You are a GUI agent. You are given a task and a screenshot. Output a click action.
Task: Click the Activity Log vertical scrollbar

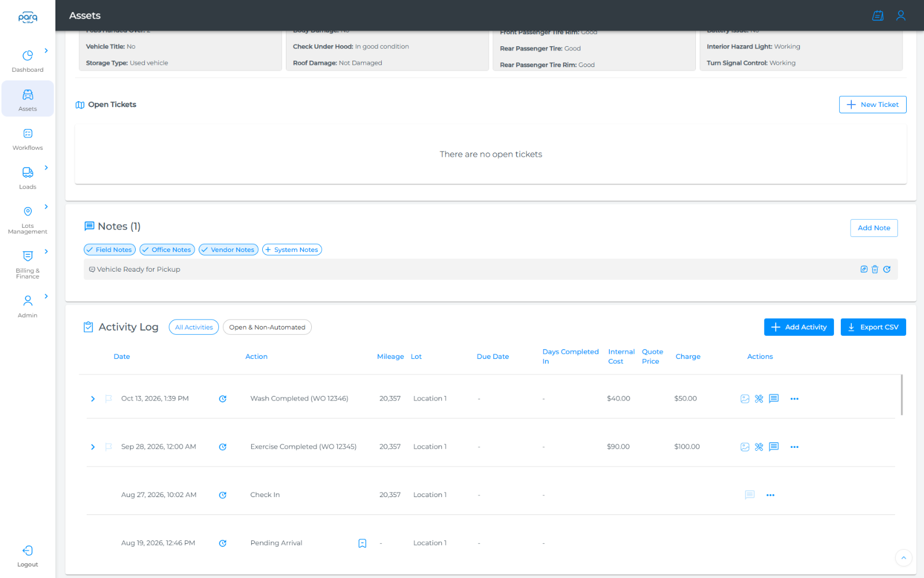coord(901,395)
